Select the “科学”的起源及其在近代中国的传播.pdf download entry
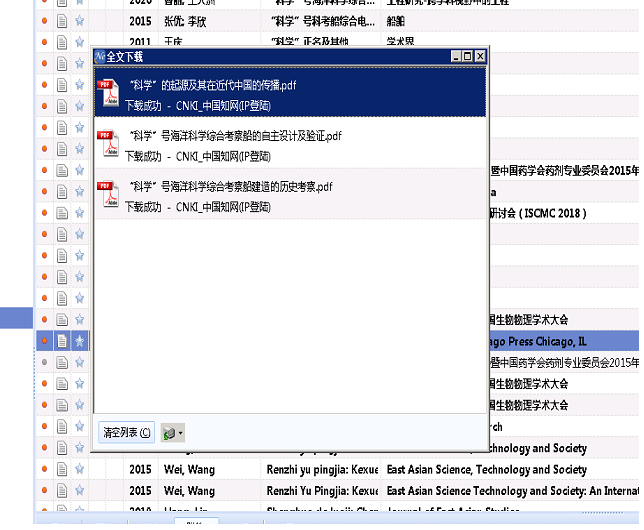Image resolution: width=644 pixels, height=530 pixels. (x=290, y=93)
